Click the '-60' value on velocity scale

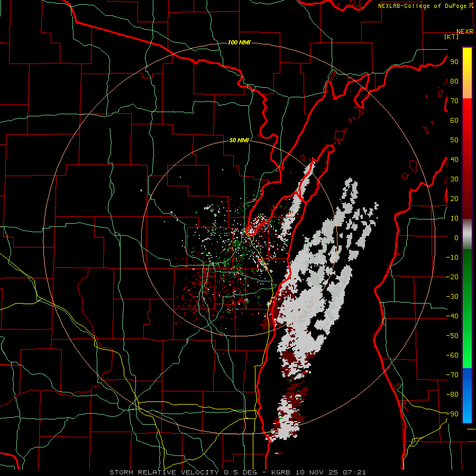(x=452, y=355)
